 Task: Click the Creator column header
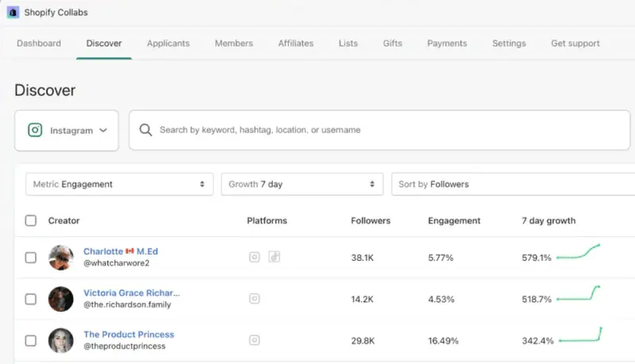tap(63, 220)
